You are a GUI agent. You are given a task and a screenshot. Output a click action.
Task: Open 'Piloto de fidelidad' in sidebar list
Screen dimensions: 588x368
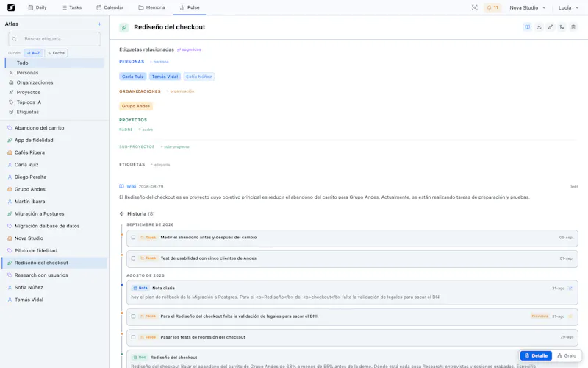(x=54, y=250)
